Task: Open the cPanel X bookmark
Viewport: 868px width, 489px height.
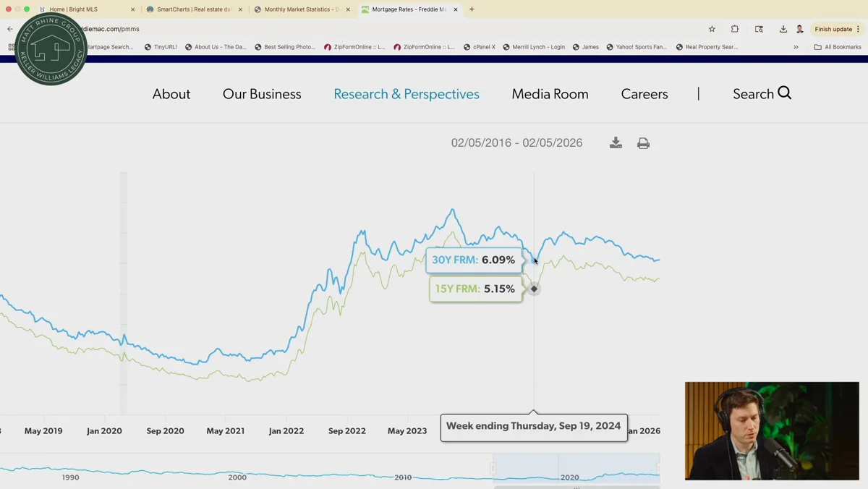Action: [x=480, y=47]
